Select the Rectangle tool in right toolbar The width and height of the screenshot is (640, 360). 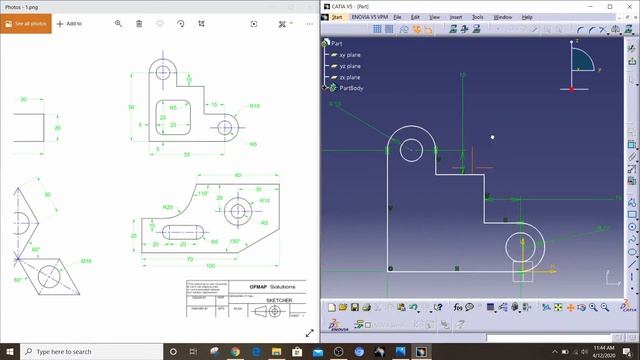(x=632, y=215)
